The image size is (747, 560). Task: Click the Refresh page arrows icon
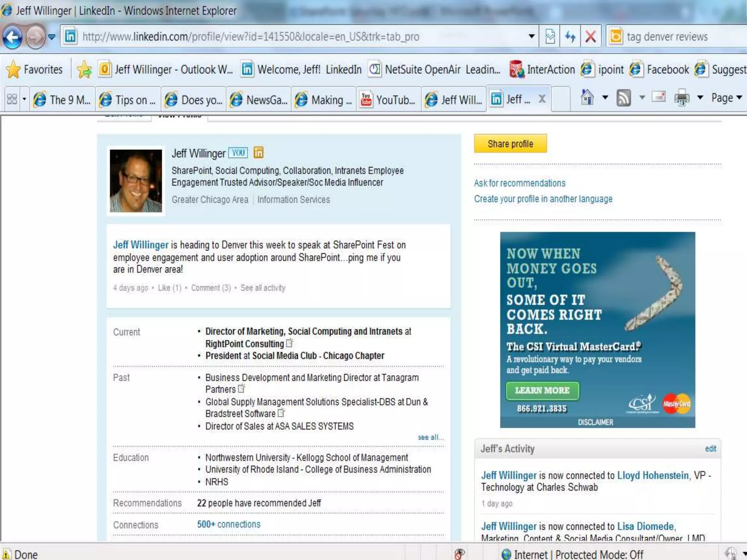[x=570, y=36]
